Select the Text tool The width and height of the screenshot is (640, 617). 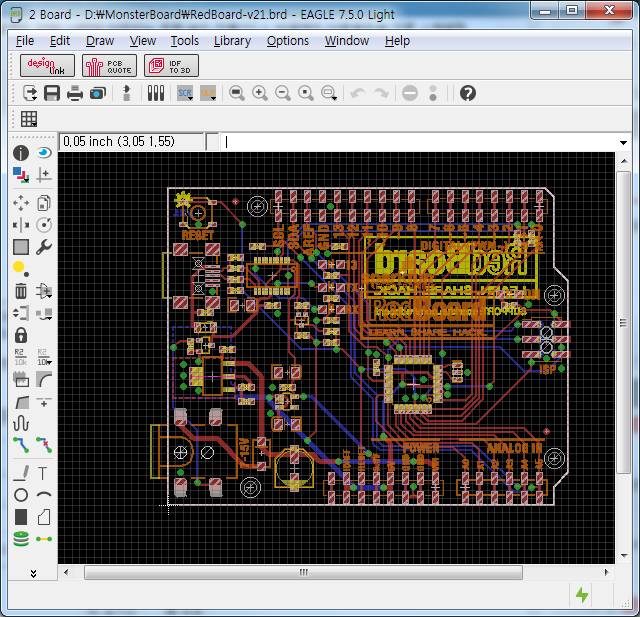tap(43, 473)
